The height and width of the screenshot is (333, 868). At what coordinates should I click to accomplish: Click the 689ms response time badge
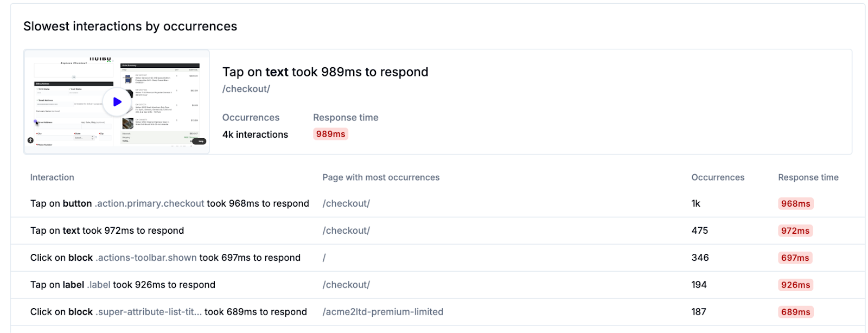click(795, 312)
